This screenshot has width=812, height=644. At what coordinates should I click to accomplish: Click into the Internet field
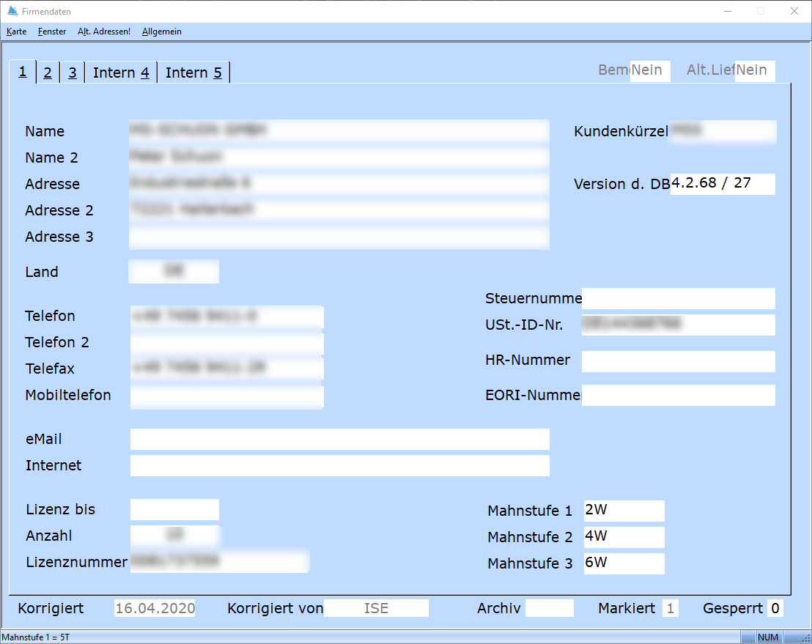tap(339, 466)
